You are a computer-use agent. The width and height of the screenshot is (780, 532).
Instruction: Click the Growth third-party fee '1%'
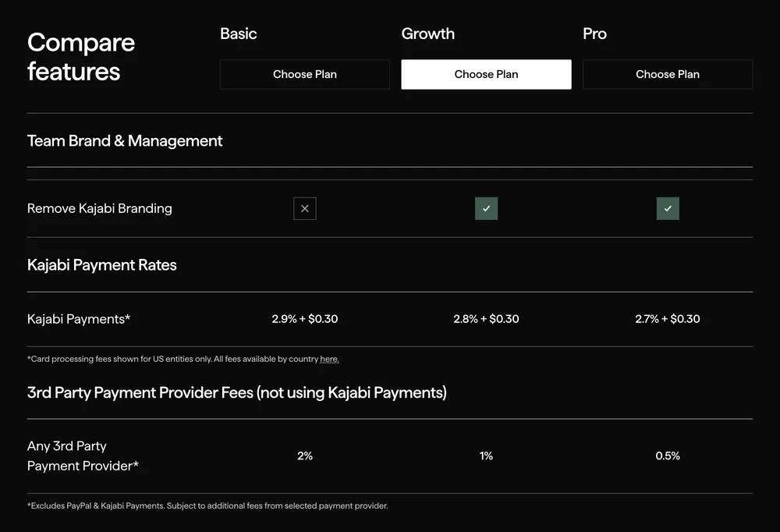pos(486,456)
